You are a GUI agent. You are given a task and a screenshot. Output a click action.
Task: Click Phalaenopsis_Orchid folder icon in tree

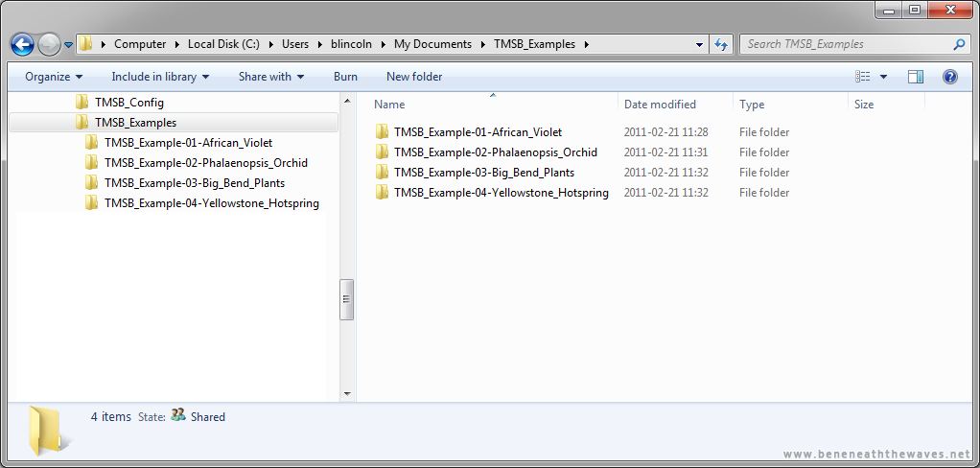[91, 162]
